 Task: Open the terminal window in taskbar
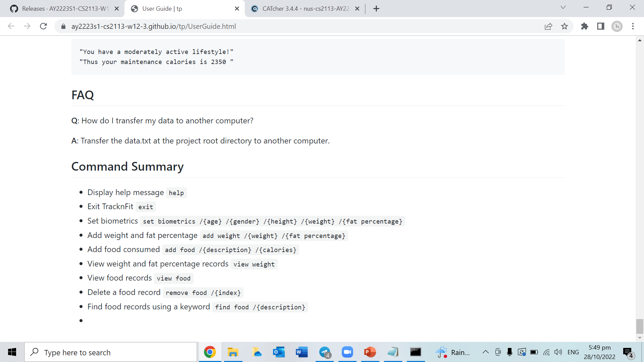click(x=416, y=352)
